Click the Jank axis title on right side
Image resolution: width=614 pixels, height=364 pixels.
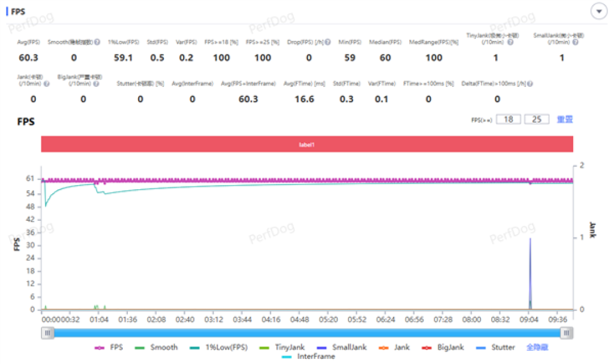tap(592, 229)
